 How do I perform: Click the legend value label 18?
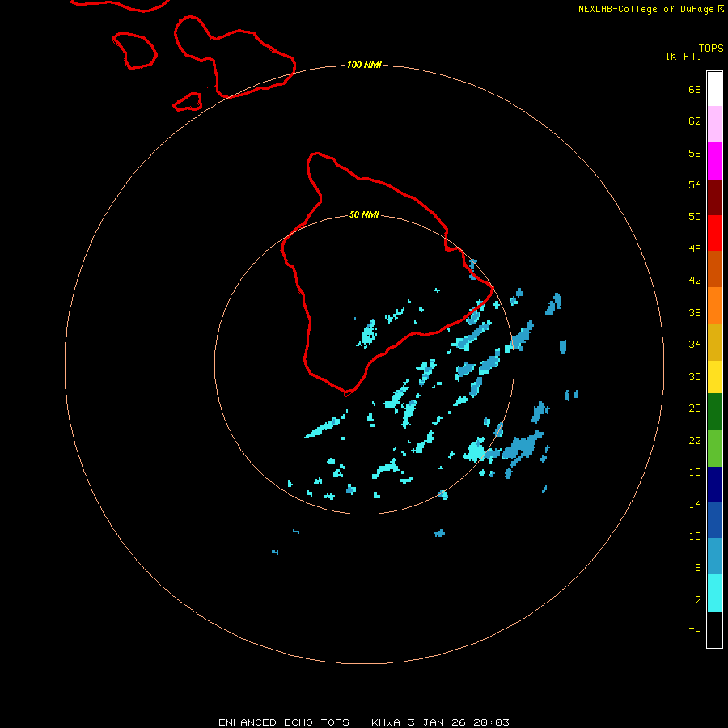695,472
